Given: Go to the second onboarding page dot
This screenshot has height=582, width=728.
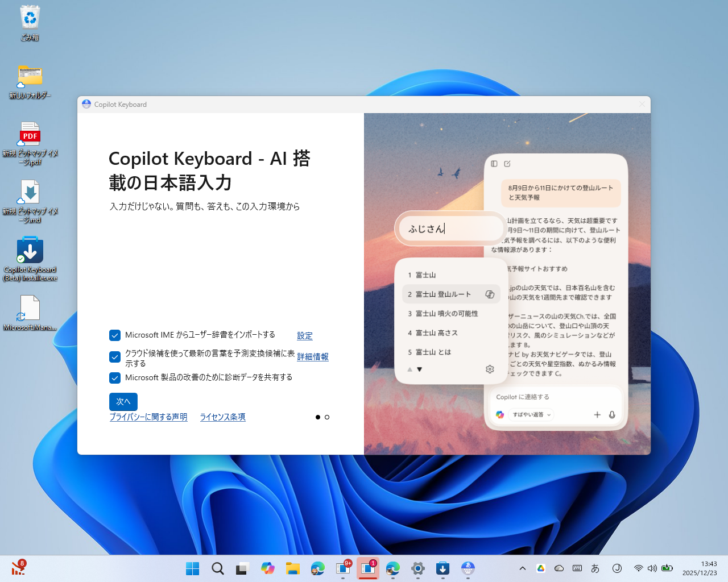Looking at the screenshot, I should click(x=327, y=417).
